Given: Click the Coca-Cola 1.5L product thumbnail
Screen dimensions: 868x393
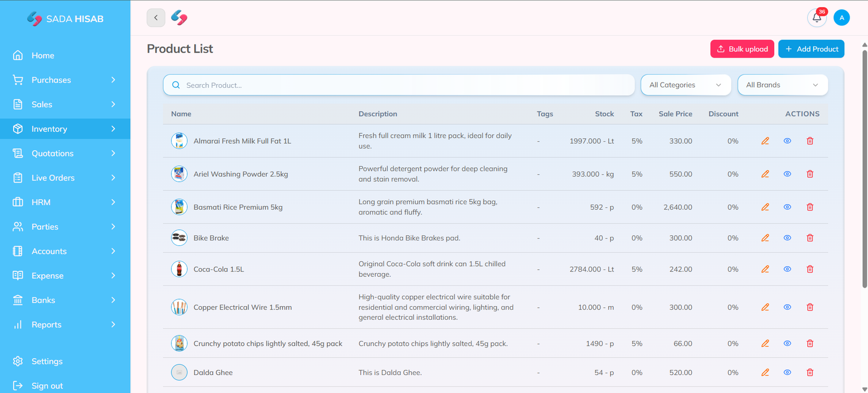Looking at the screenshot, I should (179, 269).
